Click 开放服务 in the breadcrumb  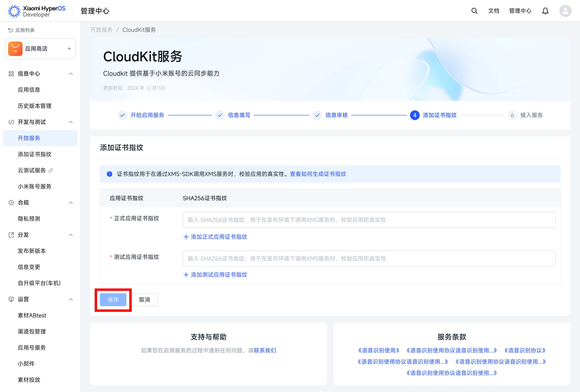pyautogui.click(x=101, y=30)
